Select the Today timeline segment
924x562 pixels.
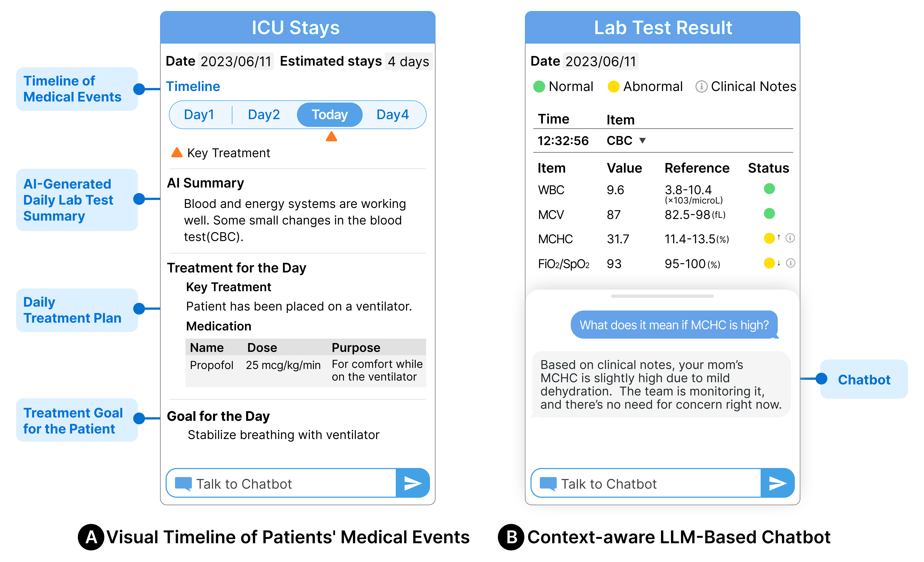(330, 115)
